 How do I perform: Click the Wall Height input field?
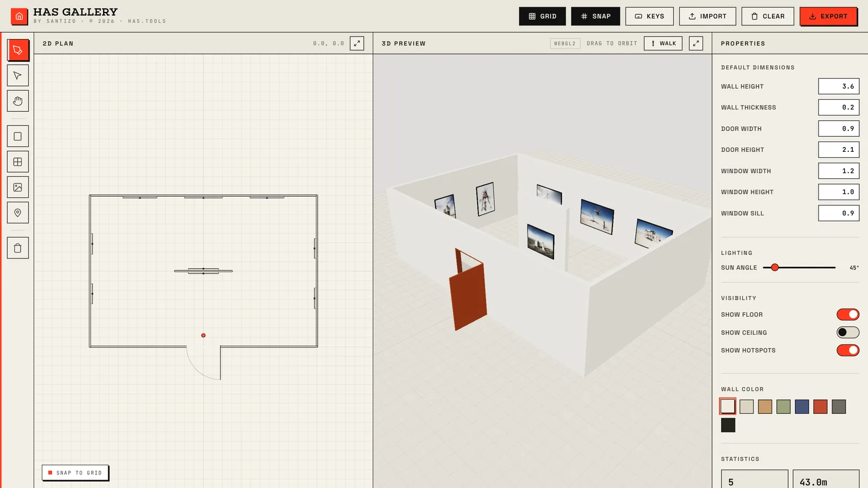[839, 86]
